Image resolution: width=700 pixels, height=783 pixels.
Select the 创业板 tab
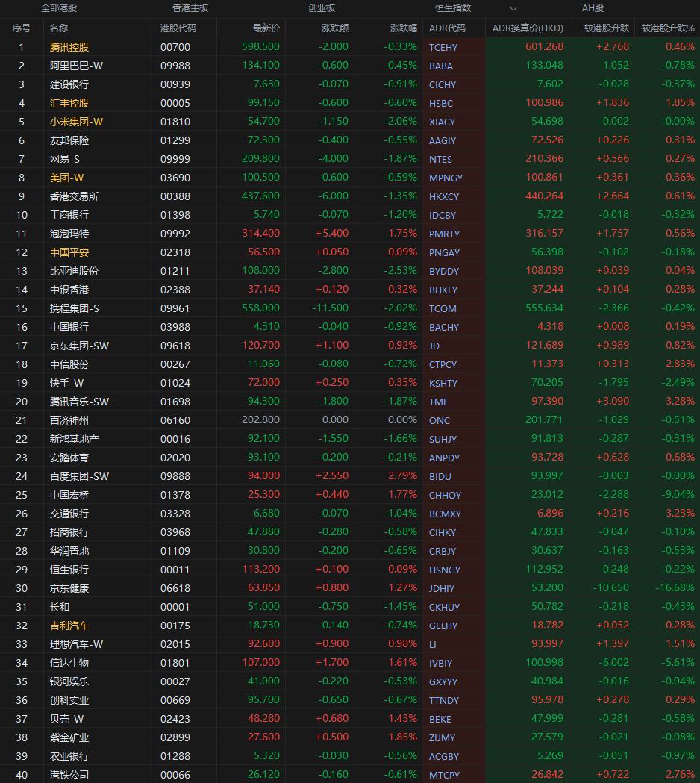click(x=322, y=8)
